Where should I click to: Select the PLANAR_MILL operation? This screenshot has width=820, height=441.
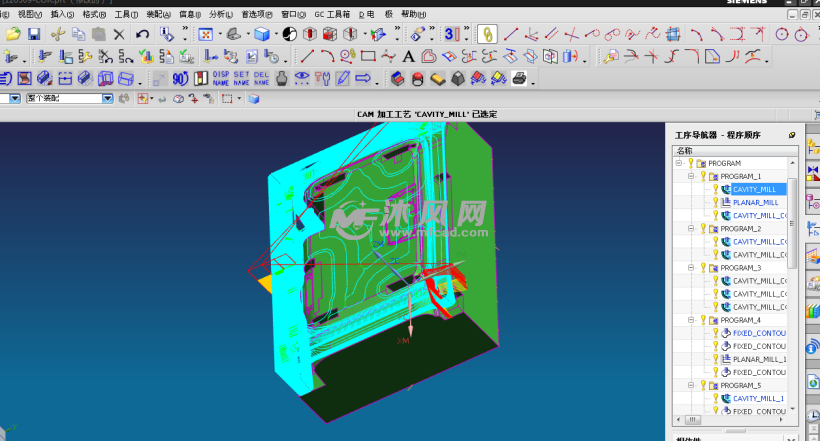coord(755,202)
